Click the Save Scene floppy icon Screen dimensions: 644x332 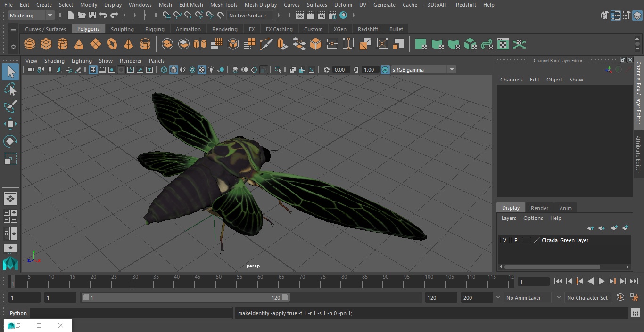tap(92, 16)
